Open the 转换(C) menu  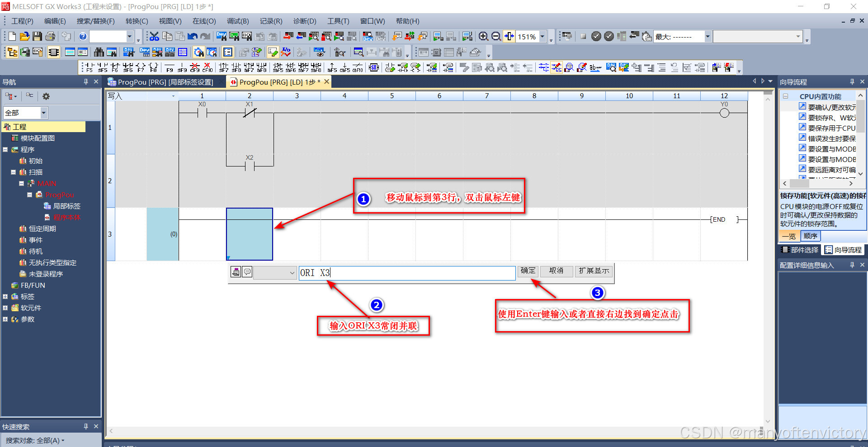137,21
